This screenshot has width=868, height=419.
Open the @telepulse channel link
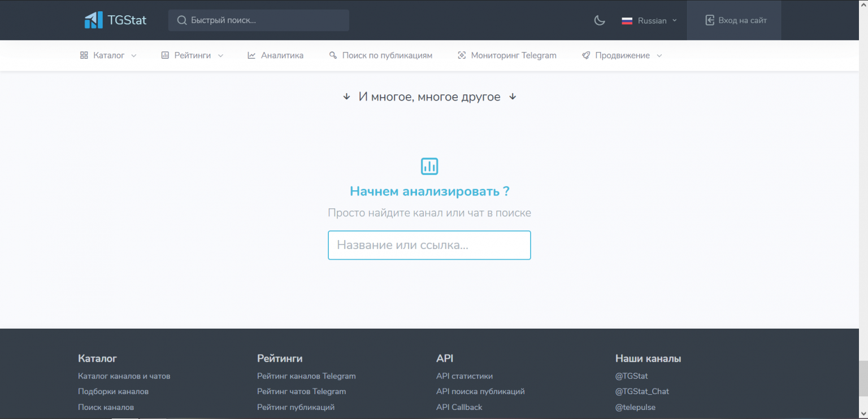pyautogui.click(x=635, y=407)
